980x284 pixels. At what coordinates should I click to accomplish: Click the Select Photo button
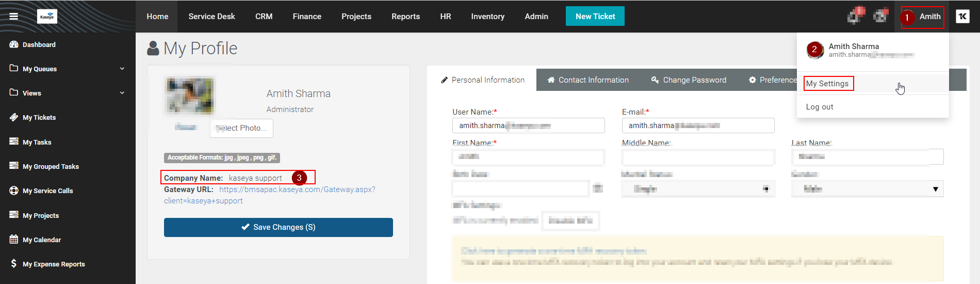241,128
